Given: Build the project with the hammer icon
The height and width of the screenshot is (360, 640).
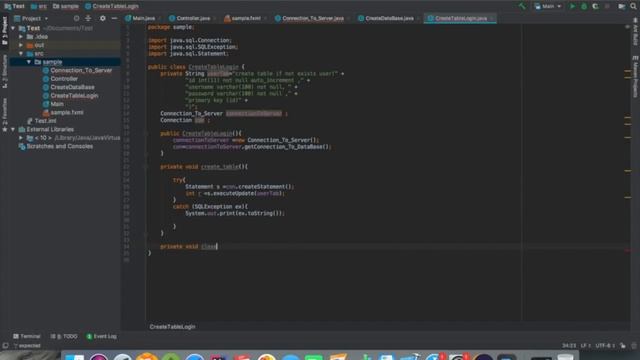Looking at the screenshot, I should point(522,6).
